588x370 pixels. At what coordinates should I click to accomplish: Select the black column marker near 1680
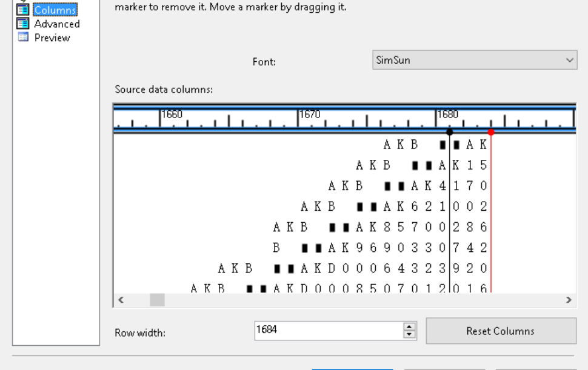tap(449, 130)
